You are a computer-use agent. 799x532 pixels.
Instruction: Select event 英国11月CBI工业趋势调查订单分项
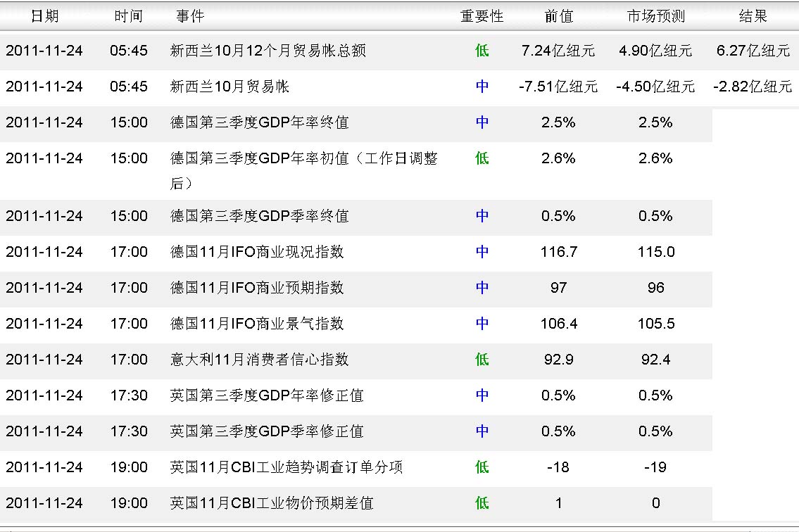point(287,467)
